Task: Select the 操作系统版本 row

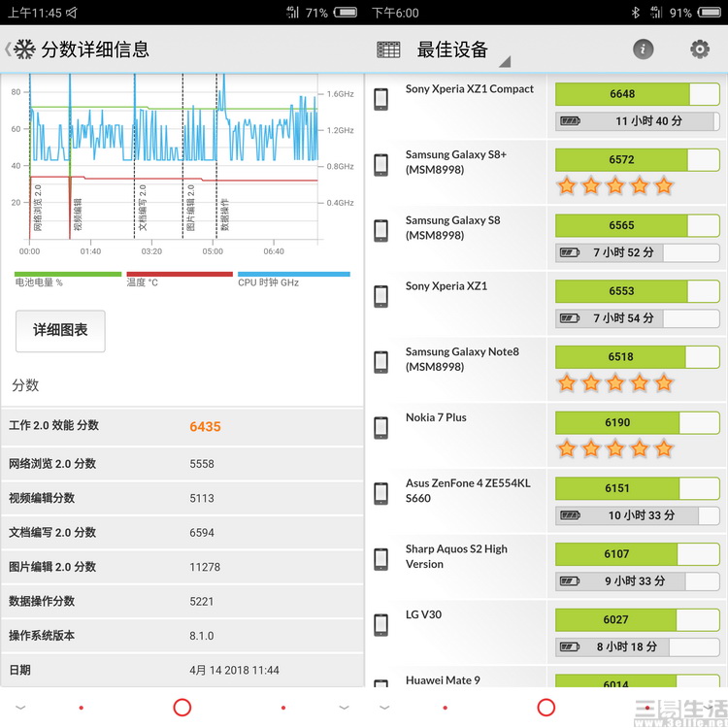Action: coord(182,636)
